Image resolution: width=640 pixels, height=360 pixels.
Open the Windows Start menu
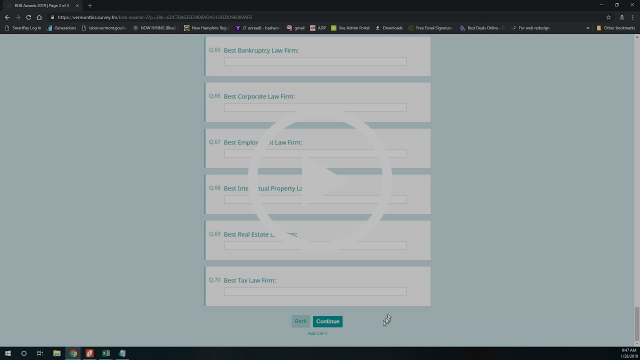pyautogui.click(x=8, y=353)
